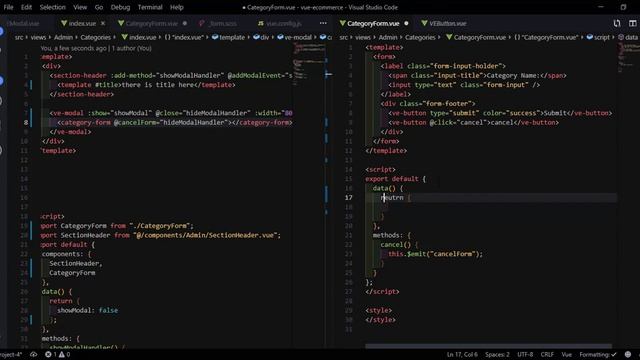Click right editor horizontal scrollbar
This screenshot has width=640, height=360.
[x=488, y=346]
